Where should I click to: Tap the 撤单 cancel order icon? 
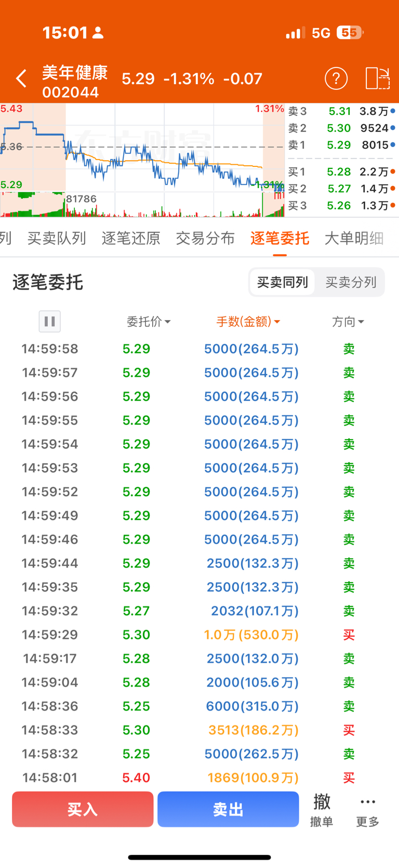point(322,810)
